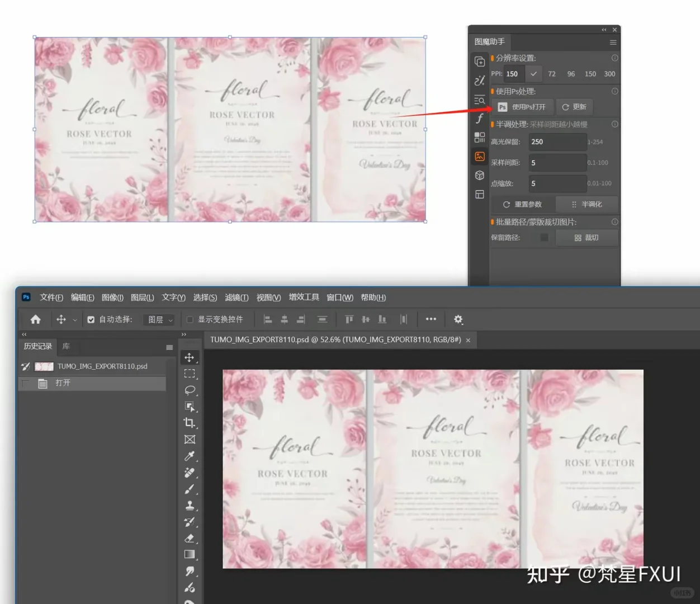Toggle history brush source for 打开 state
This screenshot has height=604, width=700.
click(x=25, y=383)
